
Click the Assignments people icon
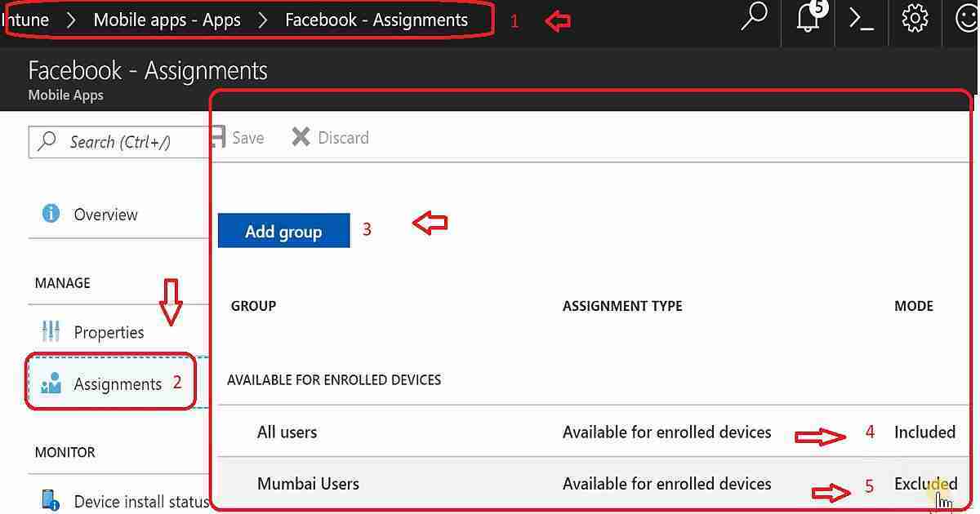tap(51, 383)
